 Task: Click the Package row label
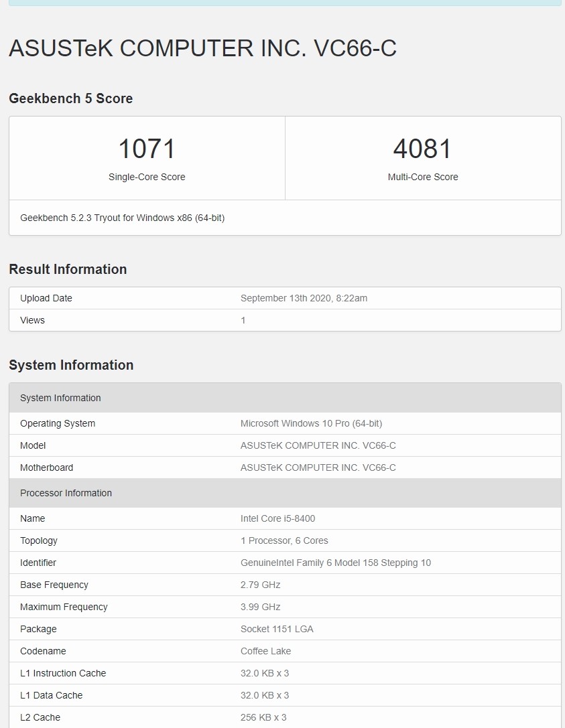(x=39, y=629)
